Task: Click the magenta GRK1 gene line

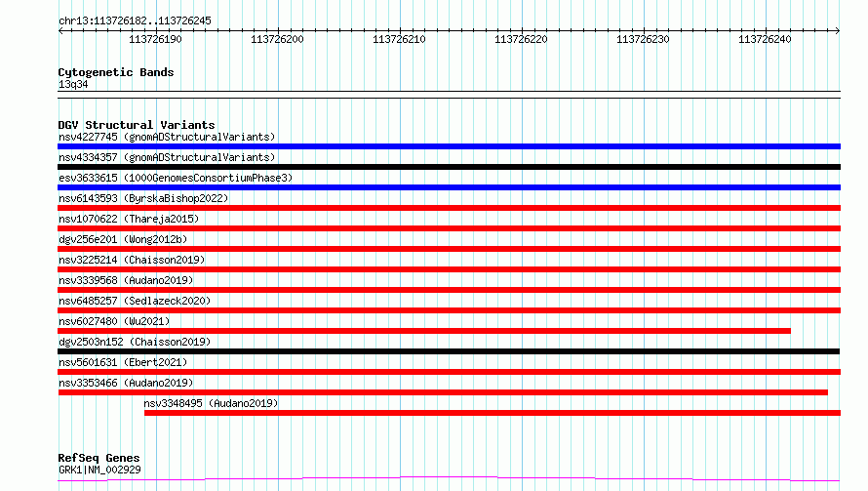Action: pos(449,478)
